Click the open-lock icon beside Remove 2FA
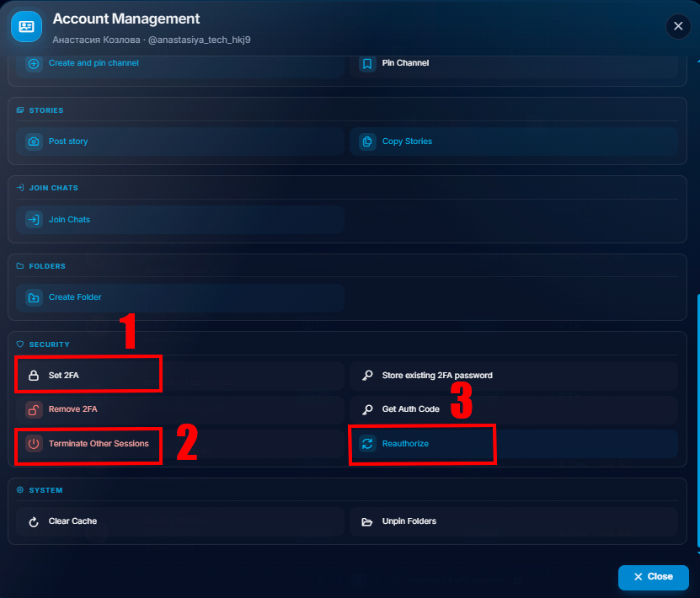Viewport: 700px width, 598px height. tap(34, 409)
